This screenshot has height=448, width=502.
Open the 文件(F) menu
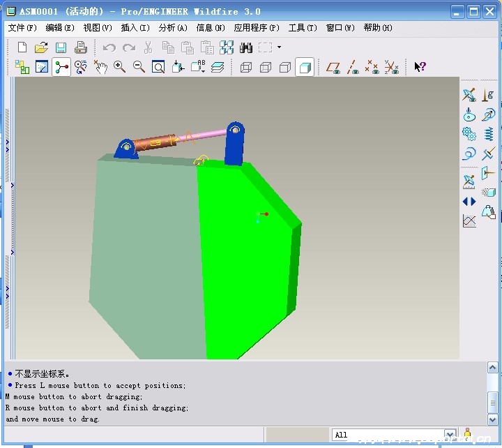point(22,28)
